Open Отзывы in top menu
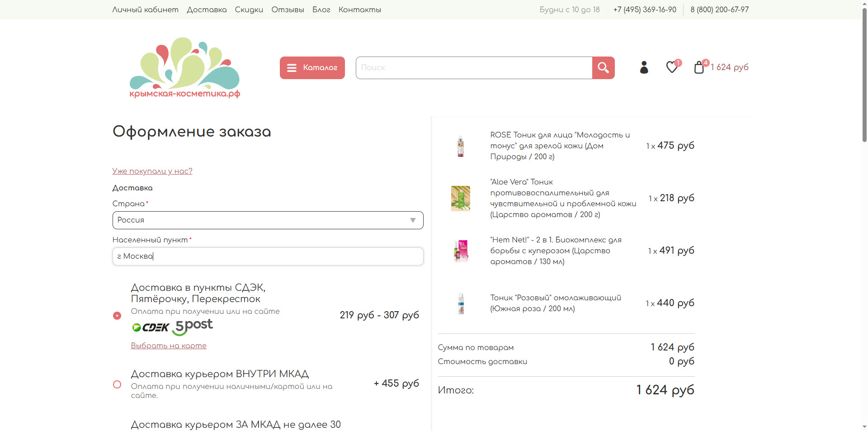The image size is (868, 431). click(x=288, y=9)
